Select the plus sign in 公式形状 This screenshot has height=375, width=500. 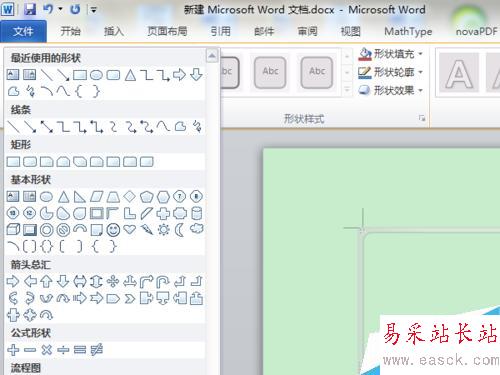tap(13, 350)
